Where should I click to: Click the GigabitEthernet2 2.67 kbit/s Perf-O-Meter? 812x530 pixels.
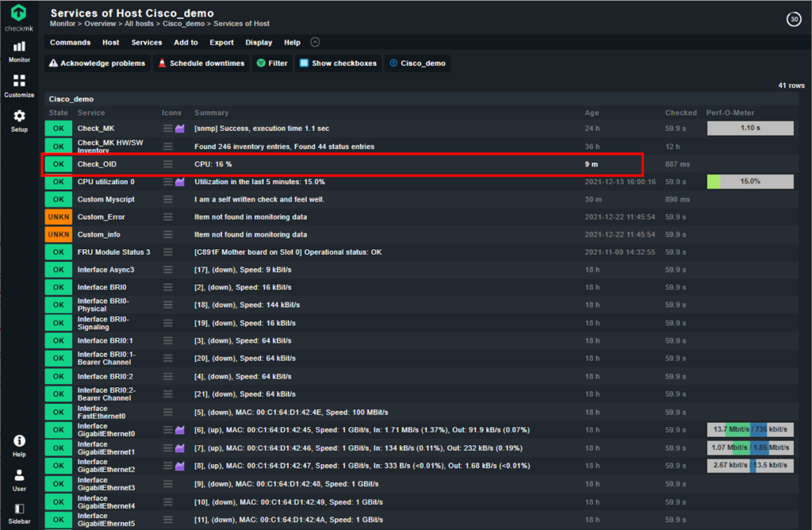tap(750, 466)
